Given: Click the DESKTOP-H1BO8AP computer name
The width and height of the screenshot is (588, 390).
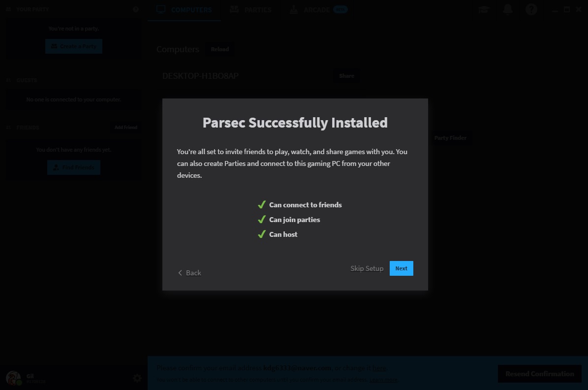Looking at the screenshot, I should (x=200, y=76).
